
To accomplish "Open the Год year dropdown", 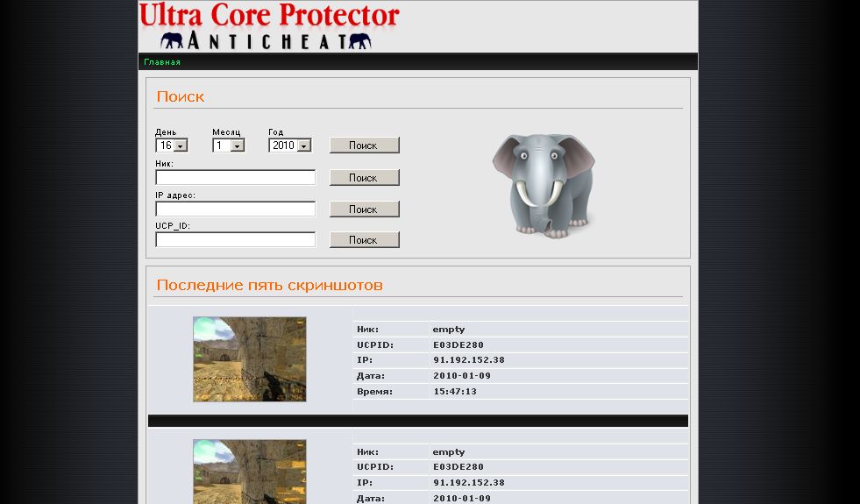I will point(290,146).
